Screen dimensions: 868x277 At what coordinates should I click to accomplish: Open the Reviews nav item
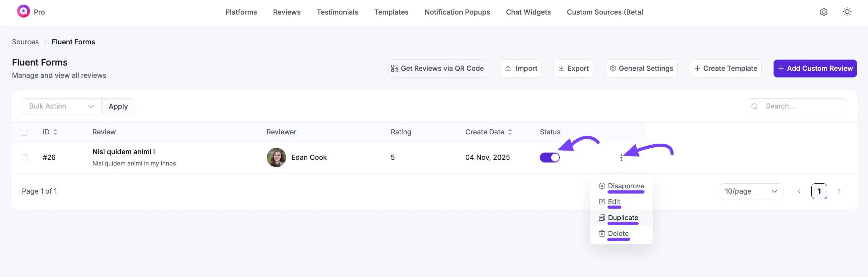click(286, 12)
